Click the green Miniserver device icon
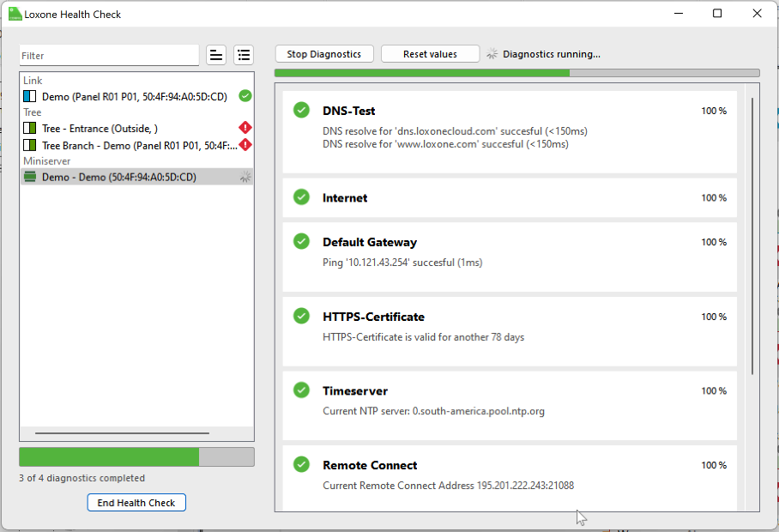This screenshot has width=779, height=532. (x=31, y=178)
